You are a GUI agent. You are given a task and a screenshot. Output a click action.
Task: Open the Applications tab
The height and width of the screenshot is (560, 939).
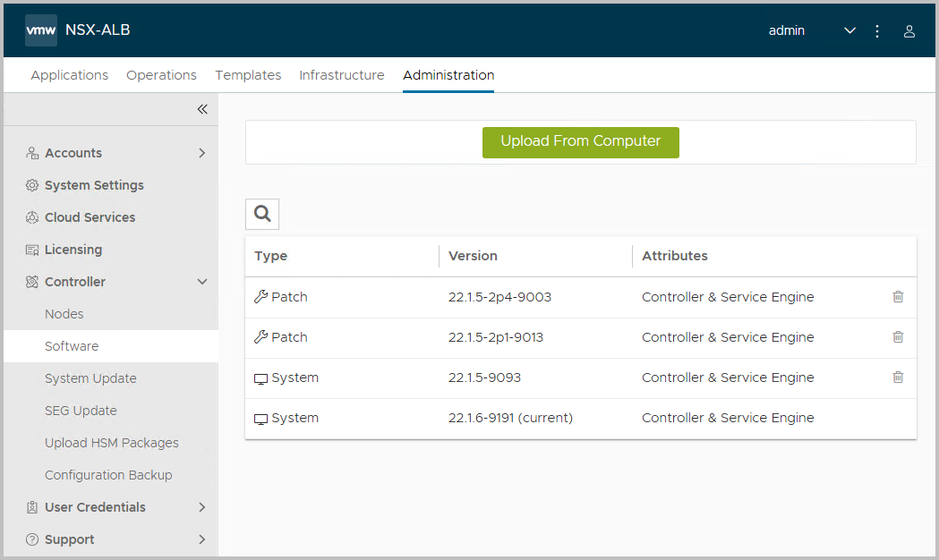pyautogui.click(x=70, y=75)
